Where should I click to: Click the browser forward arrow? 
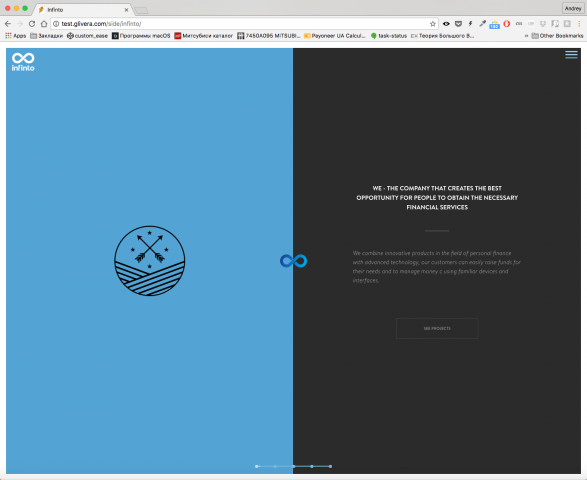[20, 24]
